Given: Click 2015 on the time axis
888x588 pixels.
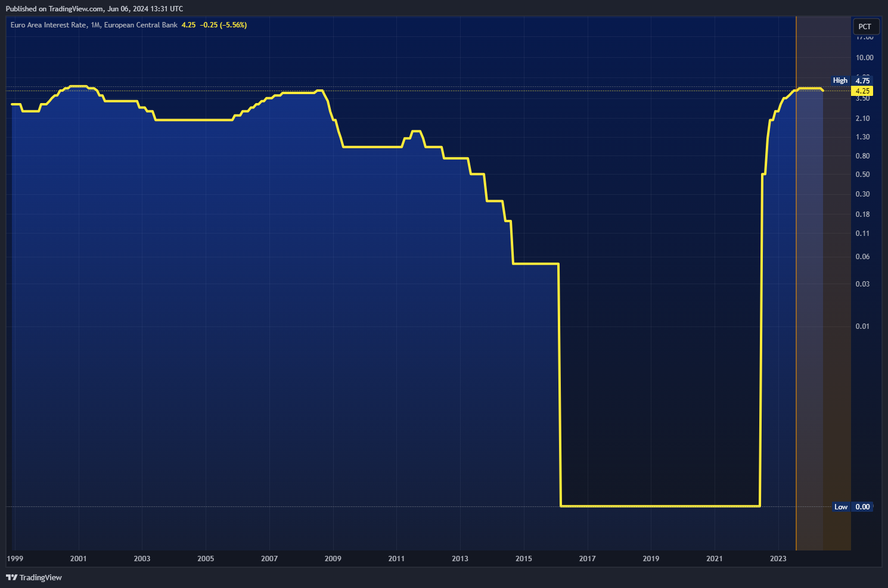Looking at the screenshot, I should pos(524,559).
